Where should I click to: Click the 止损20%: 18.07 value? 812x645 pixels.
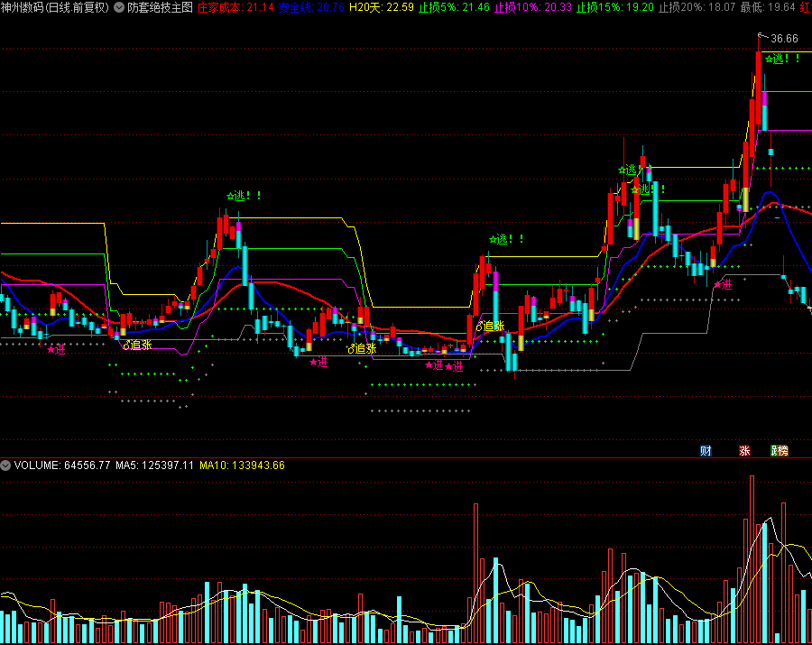[697, 7]
